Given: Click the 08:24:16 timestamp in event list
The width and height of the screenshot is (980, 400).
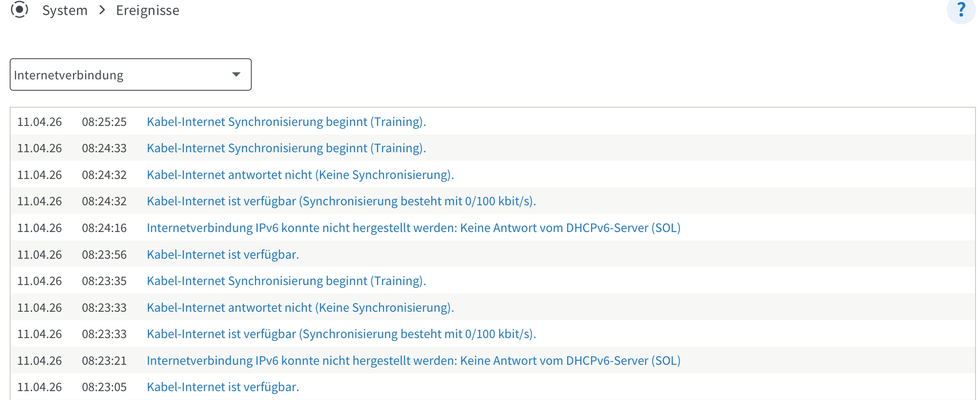Looking at the screenshot, I should [x=104, y=228].
